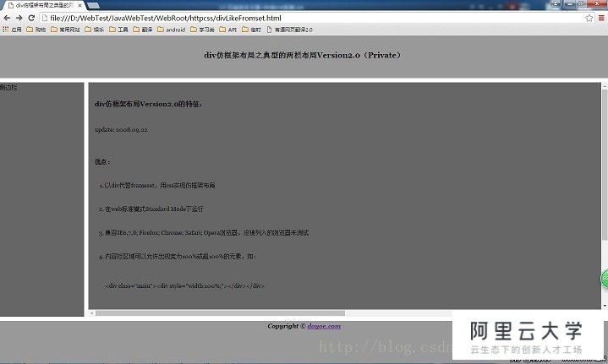Click the page header title with Version2.0（Private）
The height and width of the screenshot is (364, 608).
point(303,55)
